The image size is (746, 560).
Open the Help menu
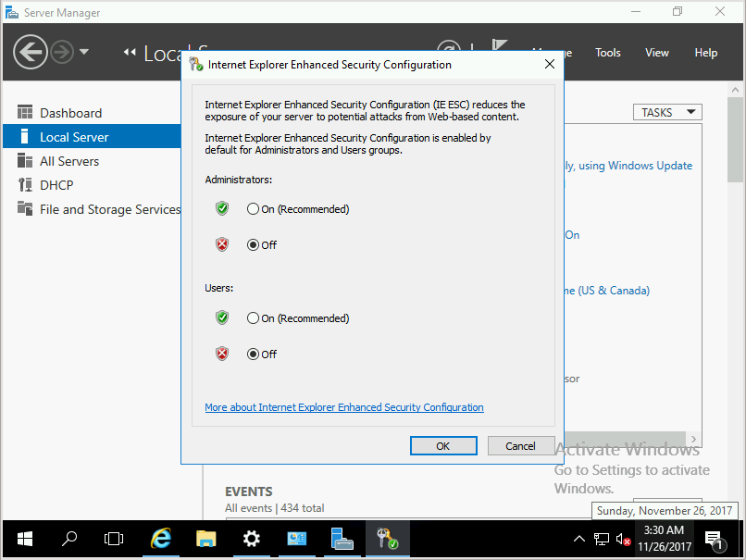tap(705, 53)
